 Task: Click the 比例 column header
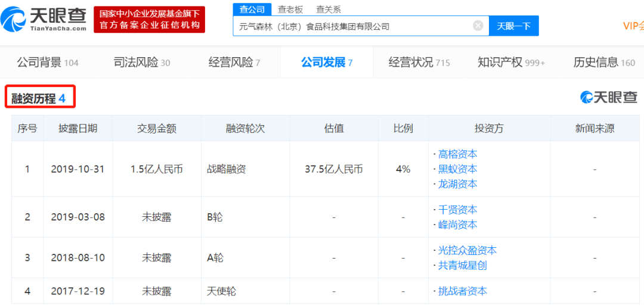pos(403,128)
